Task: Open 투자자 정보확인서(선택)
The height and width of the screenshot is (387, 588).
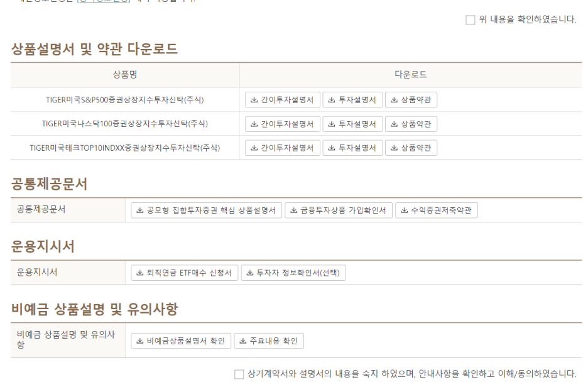Action: [x=293, y=273]
